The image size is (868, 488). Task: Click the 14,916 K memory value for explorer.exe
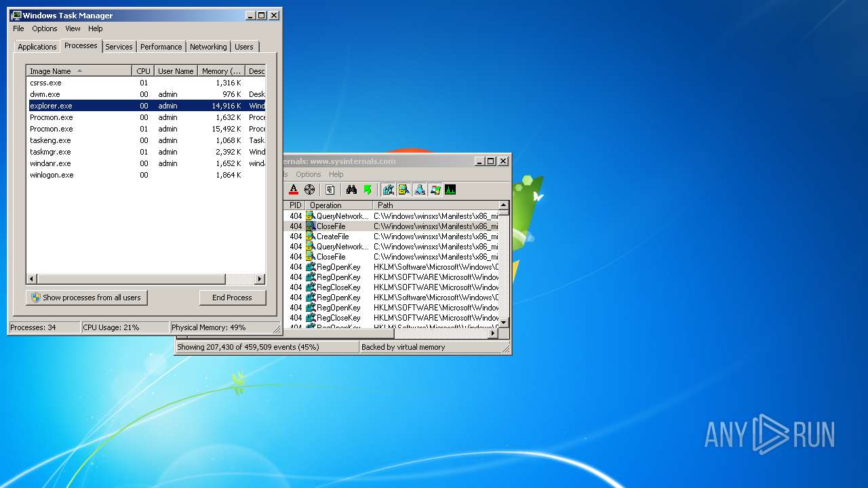click(x=226, y=106)
